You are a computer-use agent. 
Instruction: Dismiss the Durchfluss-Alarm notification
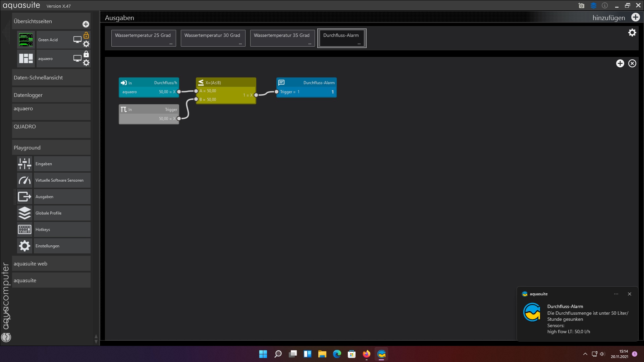[x=629, y=294]
